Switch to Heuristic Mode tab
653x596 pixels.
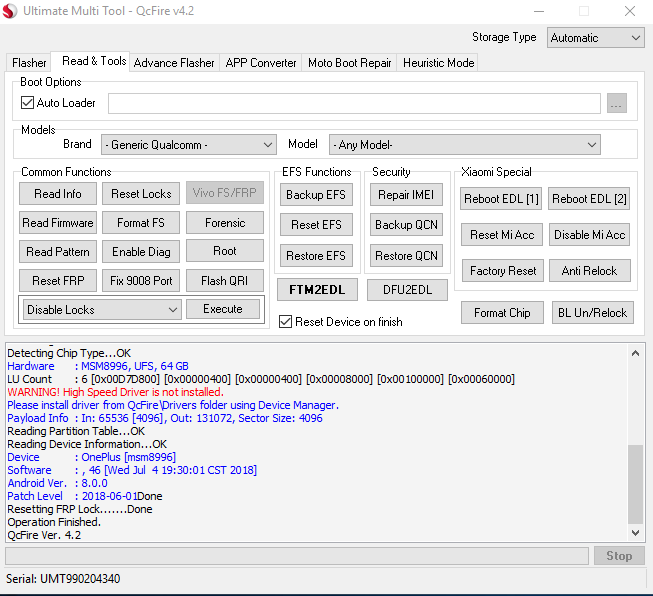pos(439,63)
